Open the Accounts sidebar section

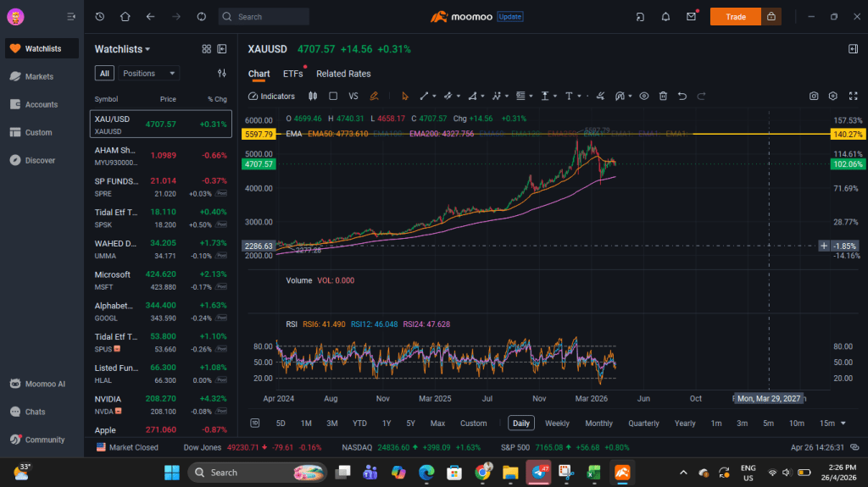(x=42, y=104)
